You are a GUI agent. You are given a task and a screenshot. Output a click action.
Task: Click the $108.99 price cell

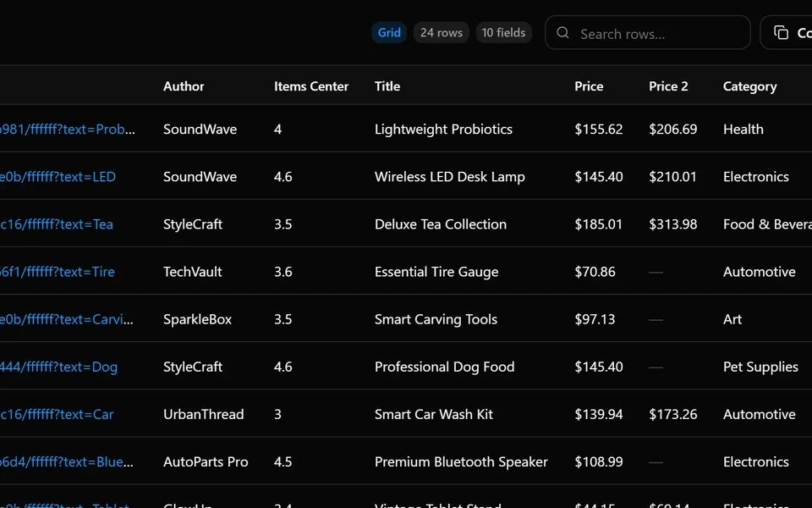(599, 462)
